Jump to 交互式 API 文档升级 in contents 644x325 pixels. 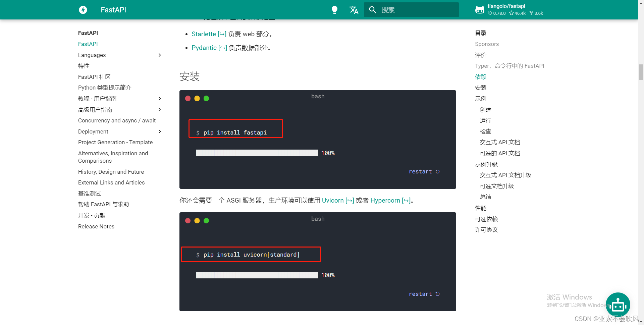point(505,175)
